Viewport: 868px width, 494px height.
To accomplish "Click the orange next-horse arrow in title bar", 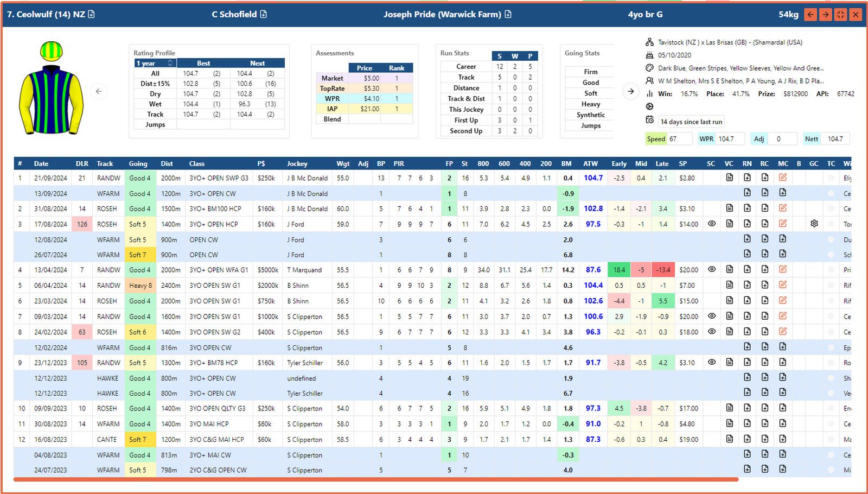I will (825, 14).
